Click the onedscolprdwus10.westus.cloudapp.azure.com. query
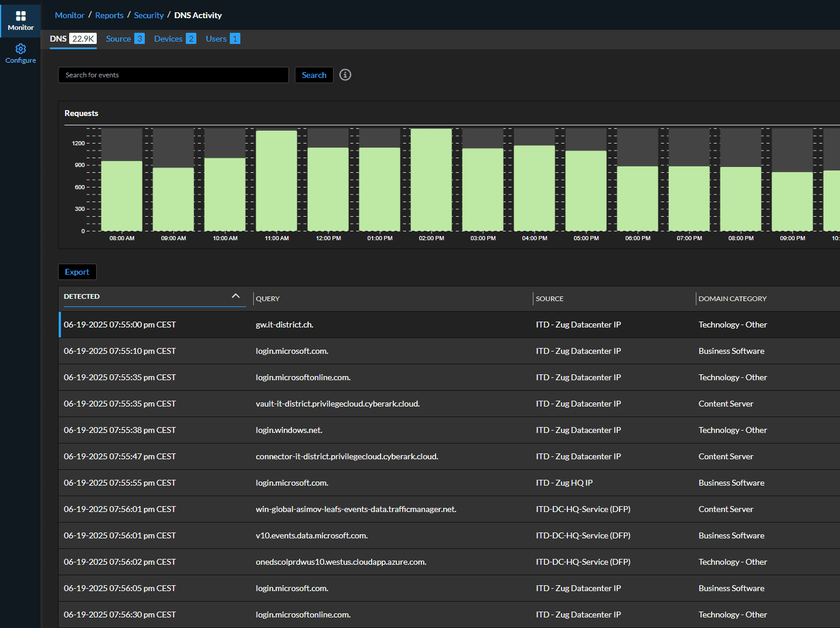Image resolution: width=840 pixels, height=628 pixels. click(341, 562)
